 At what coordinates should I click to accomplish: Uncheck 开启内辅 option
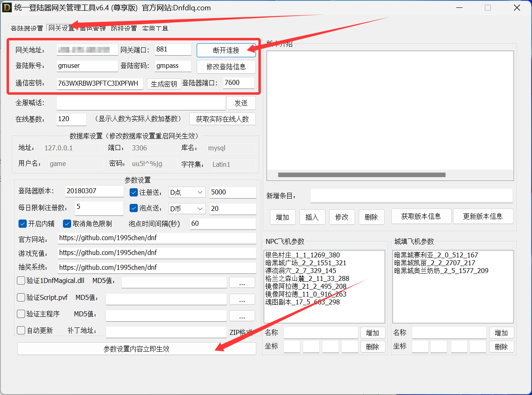pos(22,224)
